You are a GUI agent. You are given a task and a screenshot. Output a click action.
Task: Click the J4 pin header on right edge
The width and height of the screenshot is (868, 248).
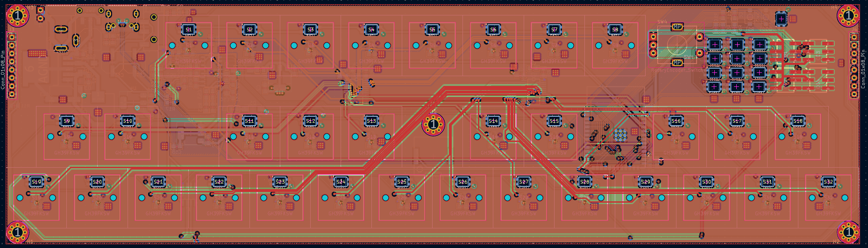click(854, 65)
